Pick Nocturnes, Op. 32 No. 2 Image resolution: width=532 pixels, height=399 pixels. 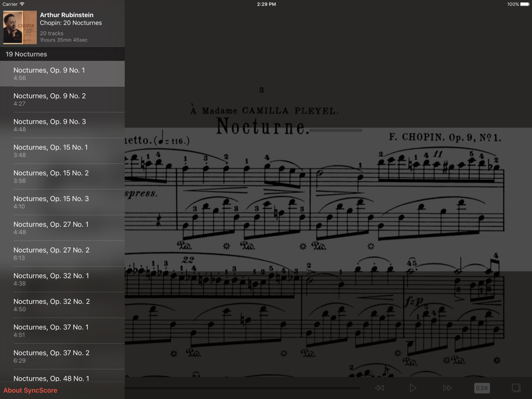(62, 305)
